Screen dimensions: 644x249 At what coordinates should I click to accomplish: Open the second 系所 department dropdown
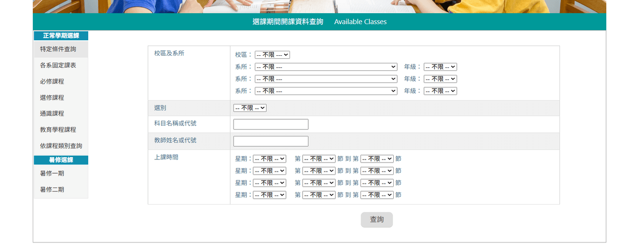326,79
